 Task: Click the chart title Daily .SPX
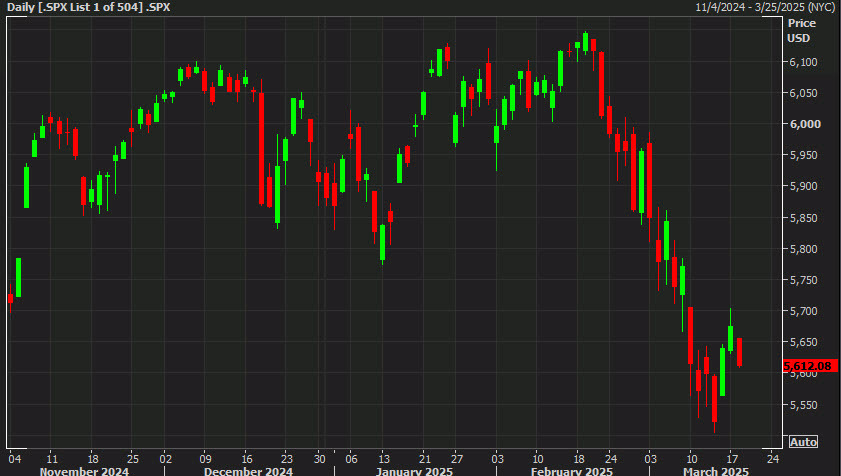(88, 8)
